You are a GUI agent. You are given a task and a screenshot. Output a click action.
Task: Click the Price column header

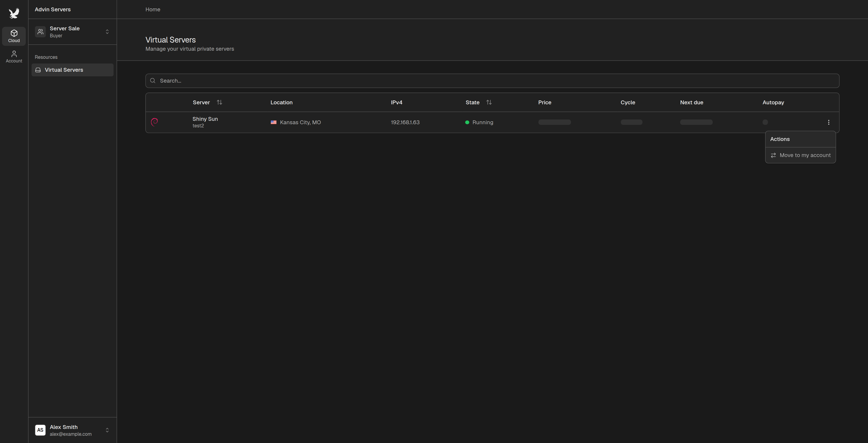pyautogui.click(x=545, y=102)
